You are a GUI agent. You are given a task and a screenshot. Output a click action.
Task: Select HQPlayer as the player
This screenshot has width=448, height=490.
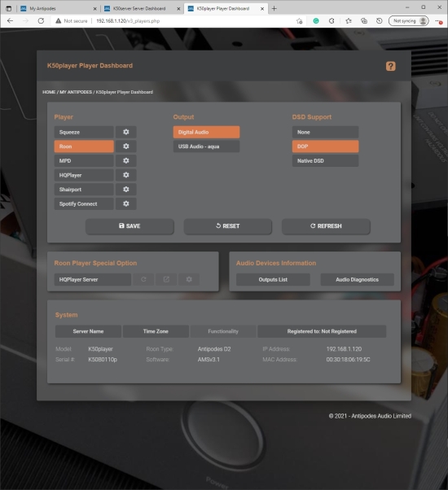(x=84, y=175)
